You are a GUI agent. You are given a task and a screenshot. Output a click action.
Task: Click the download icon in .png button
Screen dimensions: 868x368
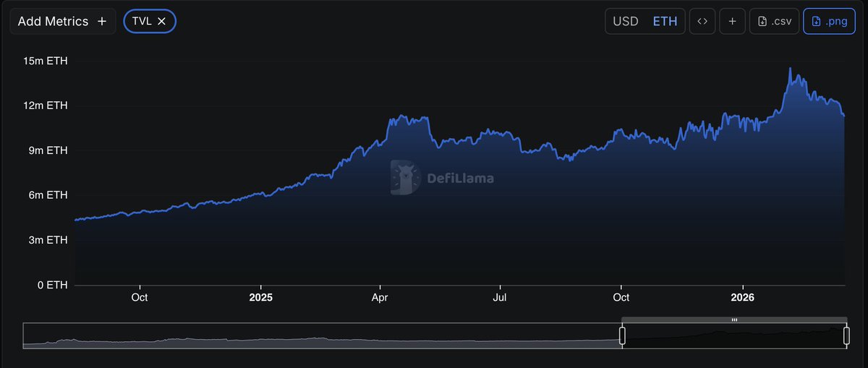point(816,21)
